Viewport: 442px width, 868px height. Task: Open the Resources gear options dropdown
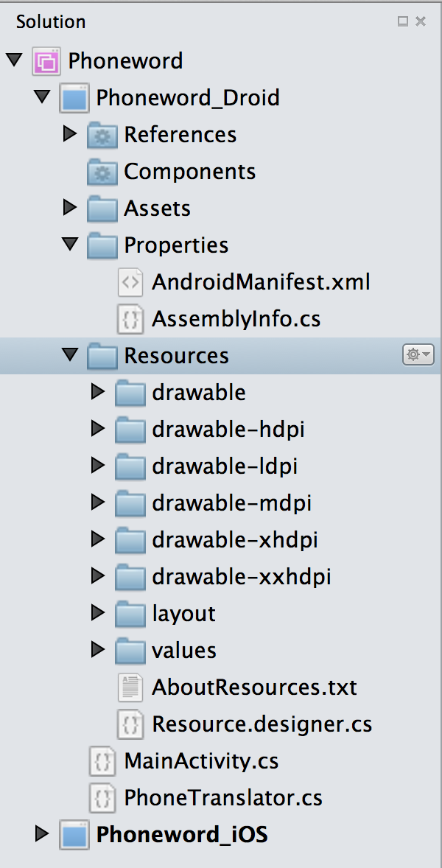tap(418, 355)
